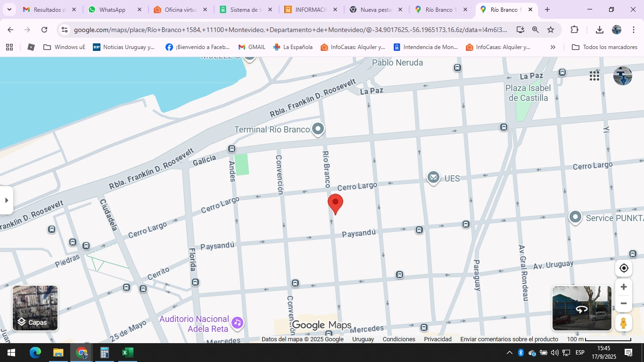Select the Street View pegman icon
The width and height of the screenshot is (644, 362).
pos(623,323)
